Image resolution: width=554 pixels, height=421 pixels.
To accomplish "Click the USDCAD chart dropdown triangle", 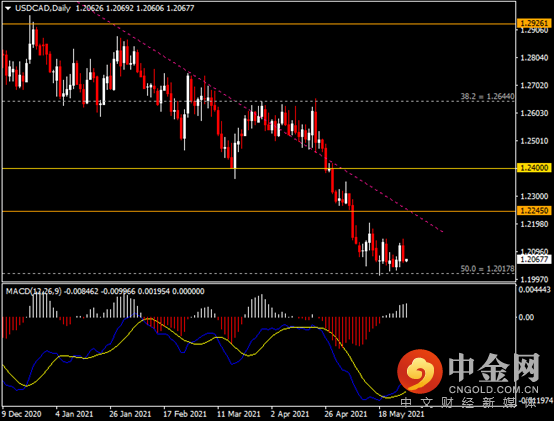I will [x=8, y=8].
